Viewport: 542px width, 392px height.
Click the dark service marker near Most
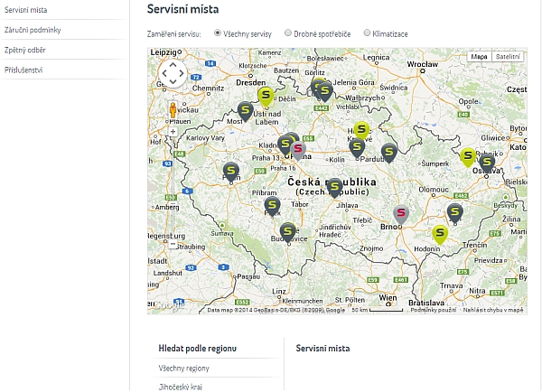[246, 111]
